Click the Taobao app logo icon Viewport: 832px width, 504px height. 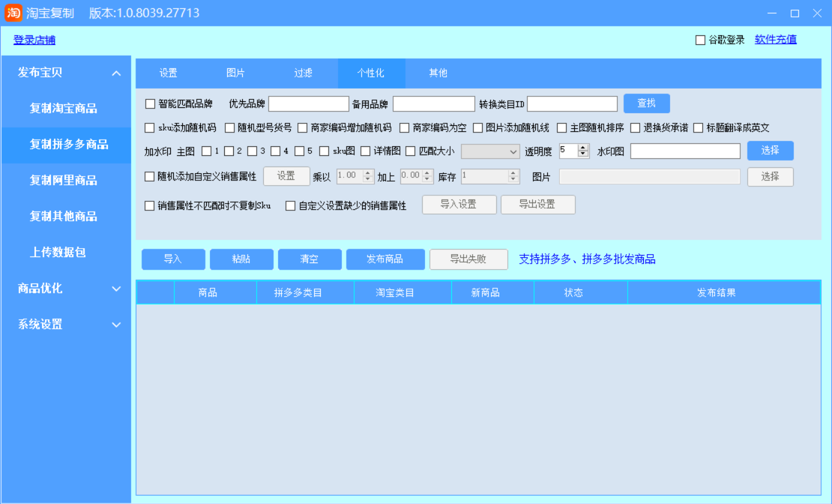(13, 13)
